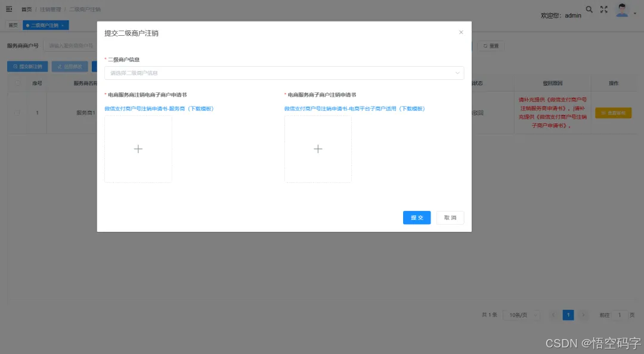Close the 二级商户注销 tab with its x
Screen dimensions: 644x354
pyautogui.click(x=63, y=26)
